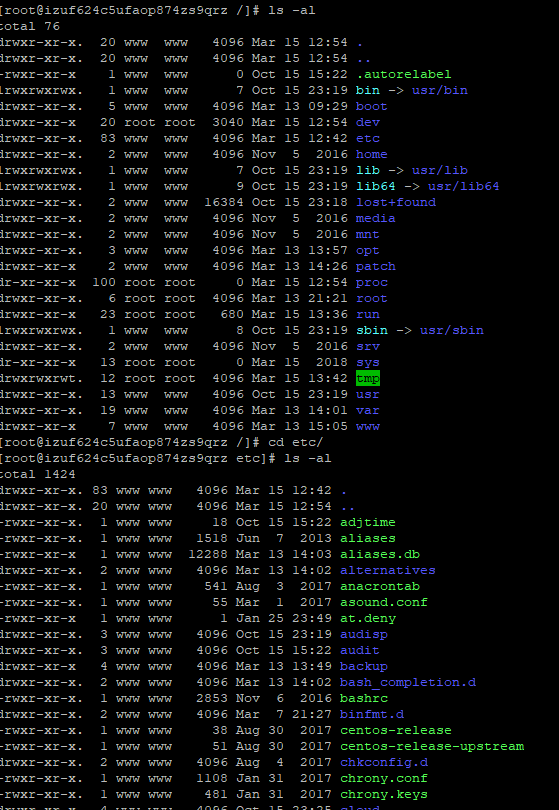Select the lost+found directory name
The image size is (559, 810).
(x=396, y=202)
